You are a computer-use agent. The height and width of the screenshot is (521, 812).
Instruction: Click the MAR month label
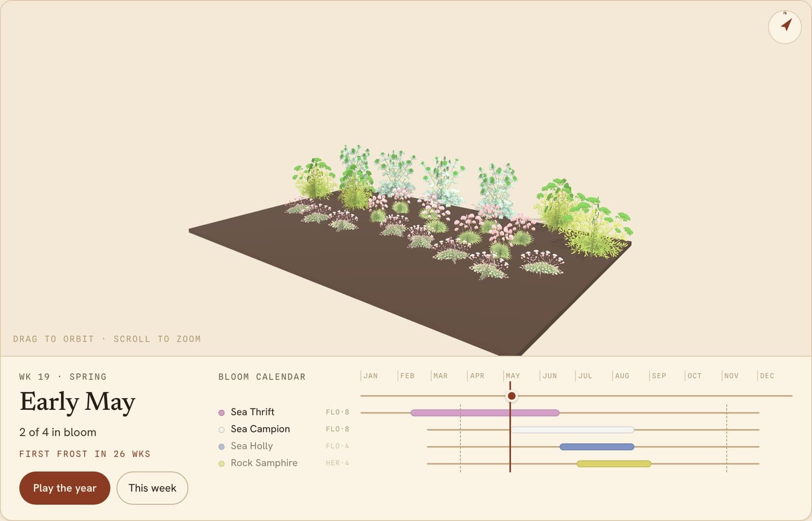click(441, 376)
